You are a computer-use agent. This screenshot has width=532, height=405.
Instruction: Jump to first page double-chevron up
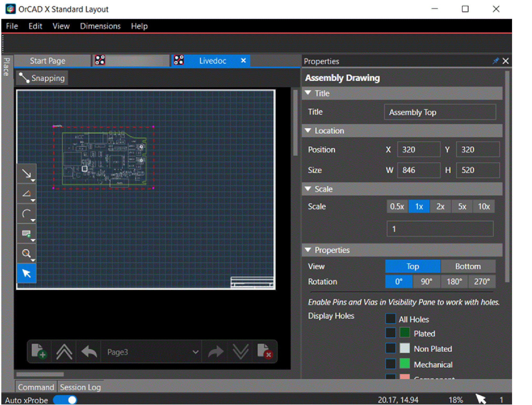(x=64, y=351)
